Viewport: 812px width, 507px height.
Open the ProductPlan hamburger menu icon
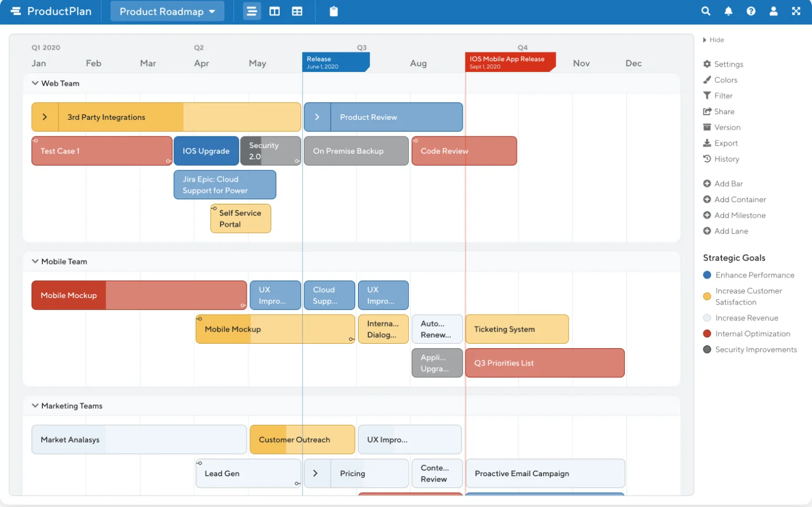15,11
